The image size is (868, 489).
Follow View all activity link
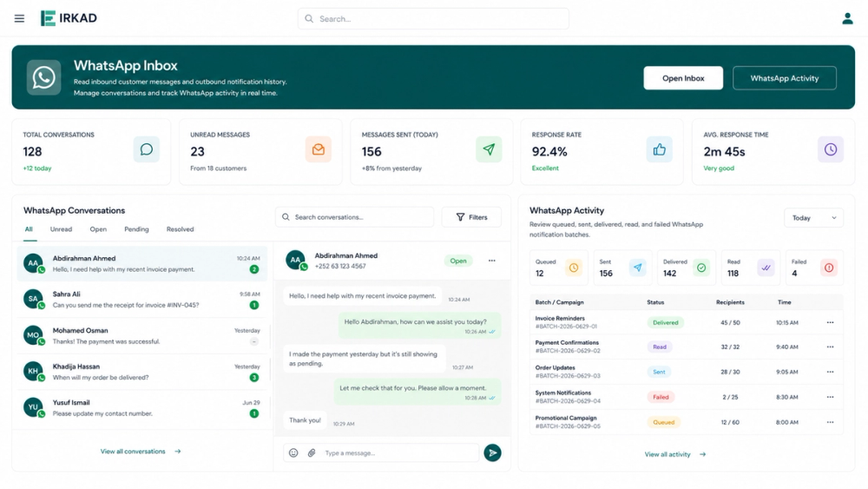pyautogui.click(x=674, y=454)
